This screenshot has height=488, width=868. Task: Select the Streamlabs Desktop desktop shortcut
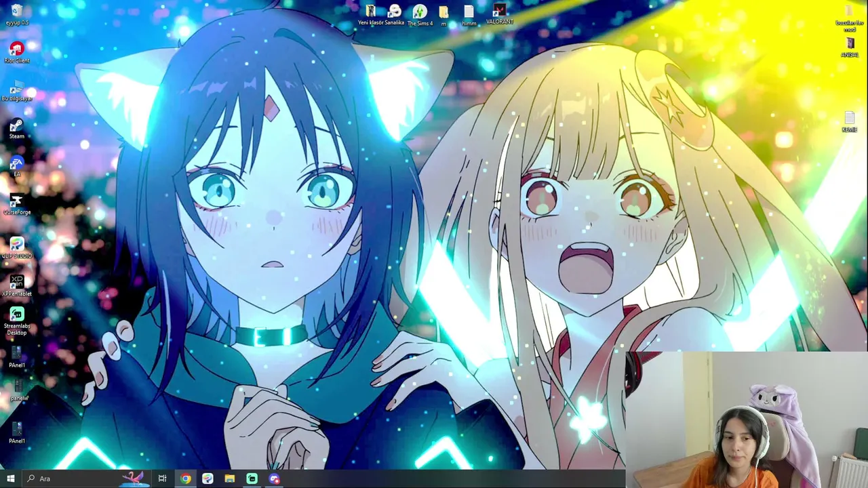[x=17, y=321]
